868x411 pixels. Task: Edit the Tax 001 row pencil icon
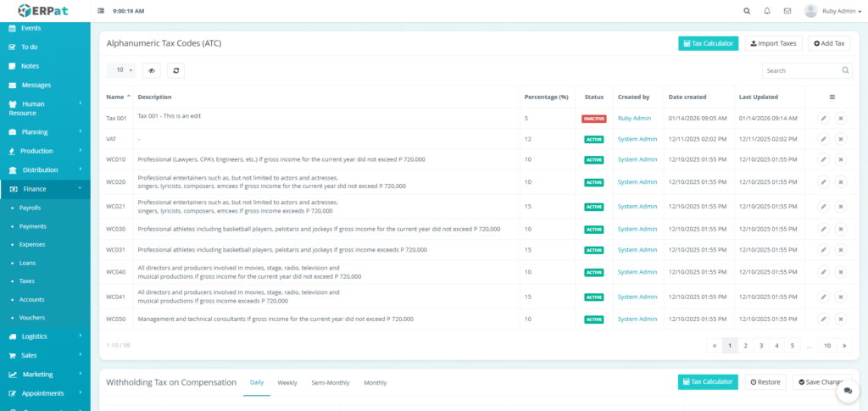tap(823, 119)
